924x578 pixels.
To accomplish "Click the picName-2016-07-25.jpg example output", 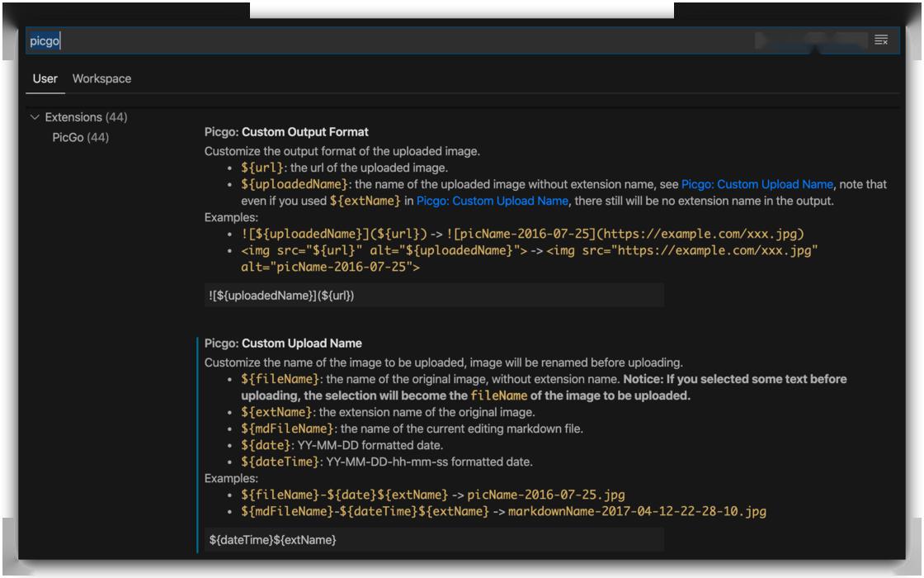I will tap(545, 495).
